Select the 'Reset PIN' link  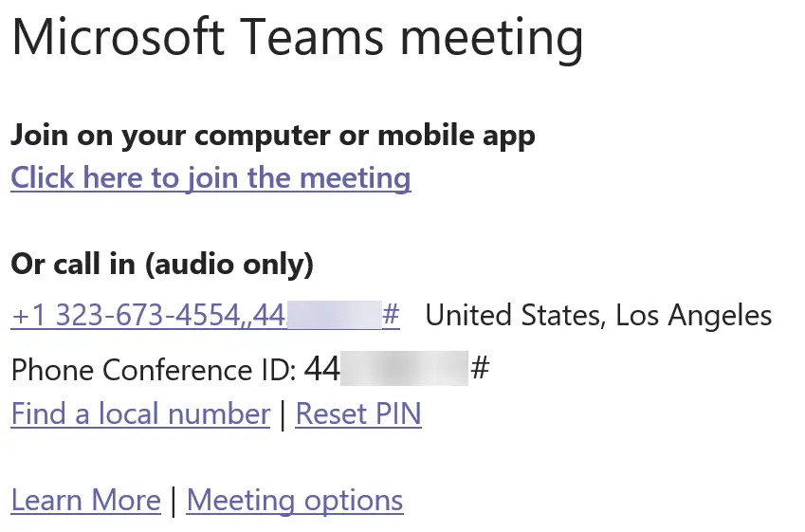click(x=358, y=413)
